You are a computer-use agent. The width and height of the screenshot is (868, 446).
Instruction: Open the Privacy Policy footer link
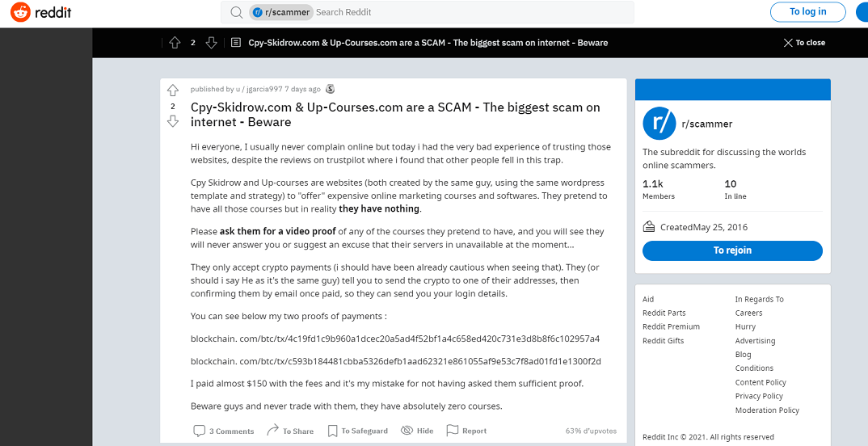tap(759, 396)
